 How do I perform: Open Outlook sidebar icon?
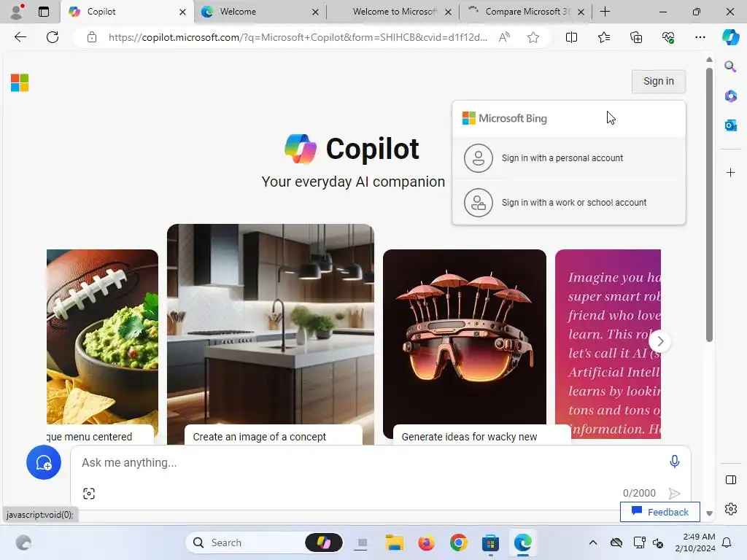click(x=730, y=125)
